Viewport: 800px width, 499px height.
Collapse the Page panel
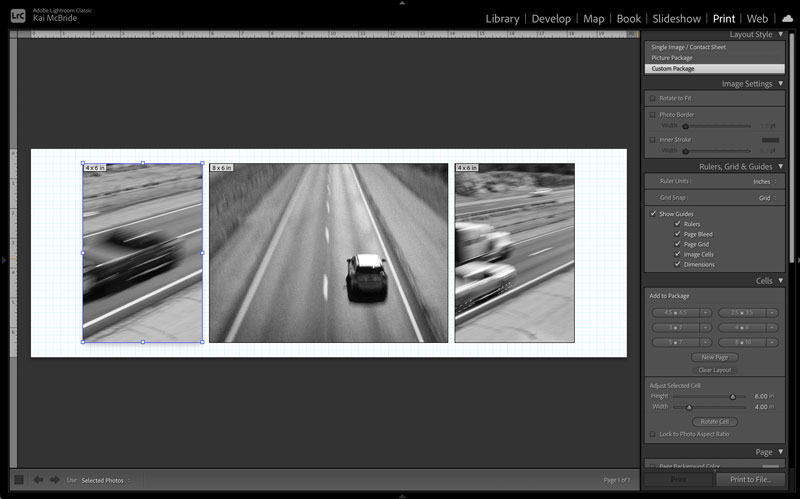coord(781,452)
